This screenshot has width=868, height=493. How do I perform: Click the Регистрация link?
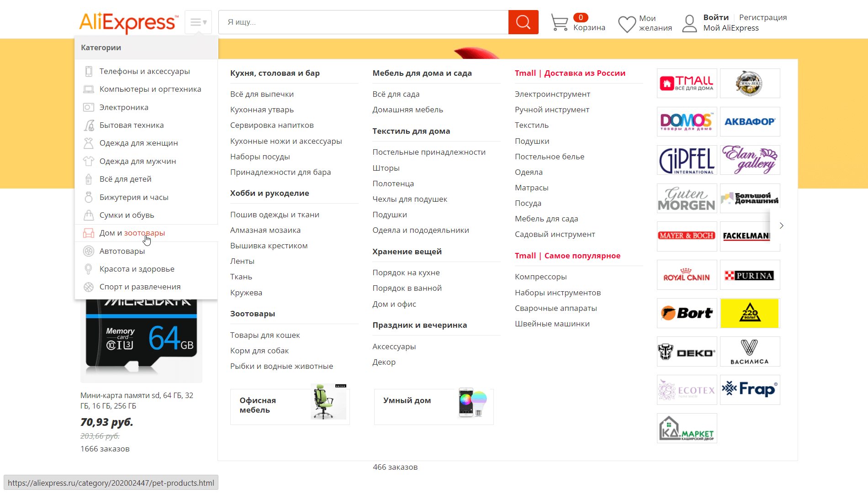point(763,17)
